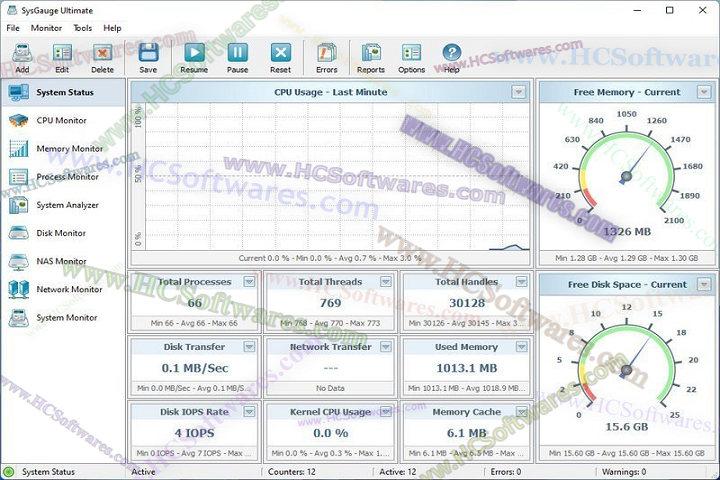Open the Help menu

click(112, 28)
